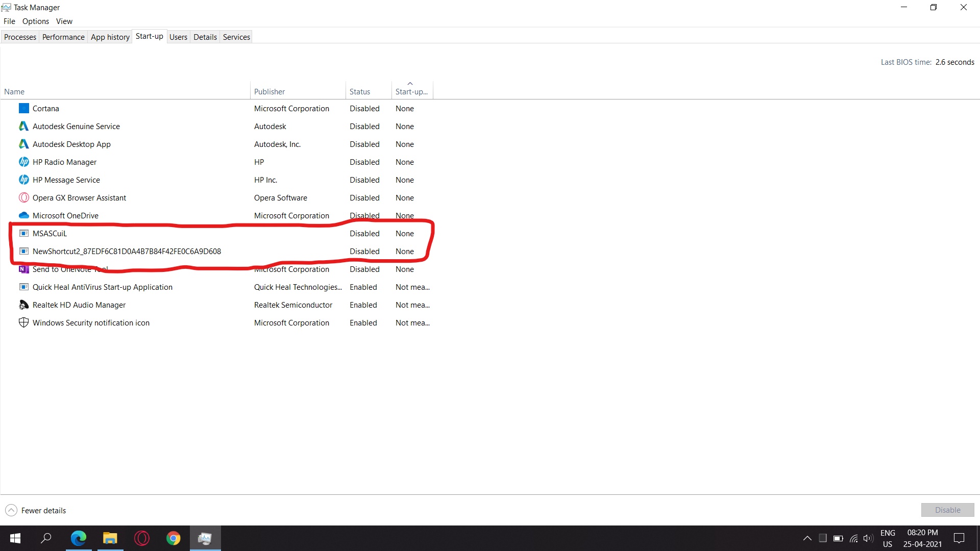
Task: Switch to the Performance tab
Action: [63, 37]
